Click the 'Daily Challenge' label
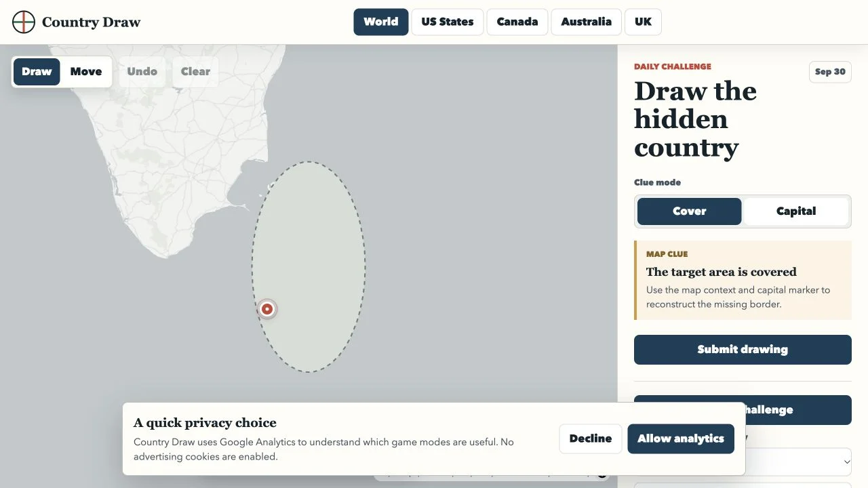868x488 pixels. pos(673,66)
